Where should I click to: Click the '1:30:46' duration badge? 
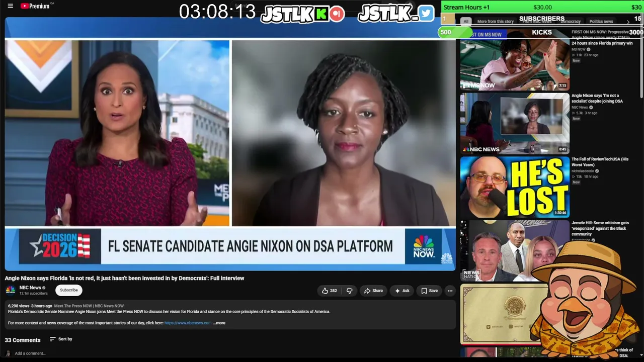[560, 213]
